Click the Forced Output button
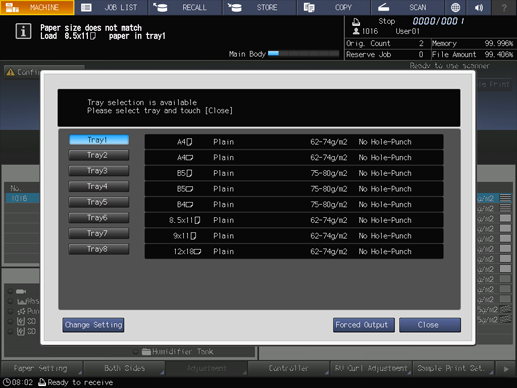517x388 pixels. pos(364,325)
